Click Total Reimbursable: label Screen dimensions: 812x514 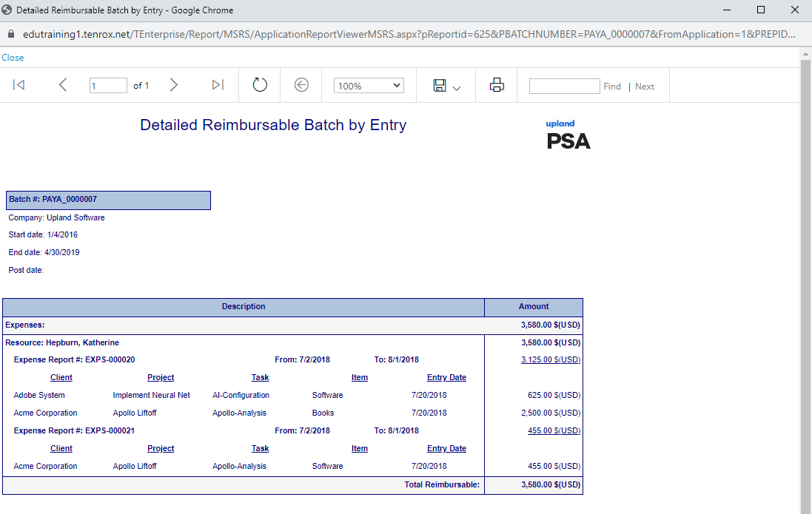(442, 485)
